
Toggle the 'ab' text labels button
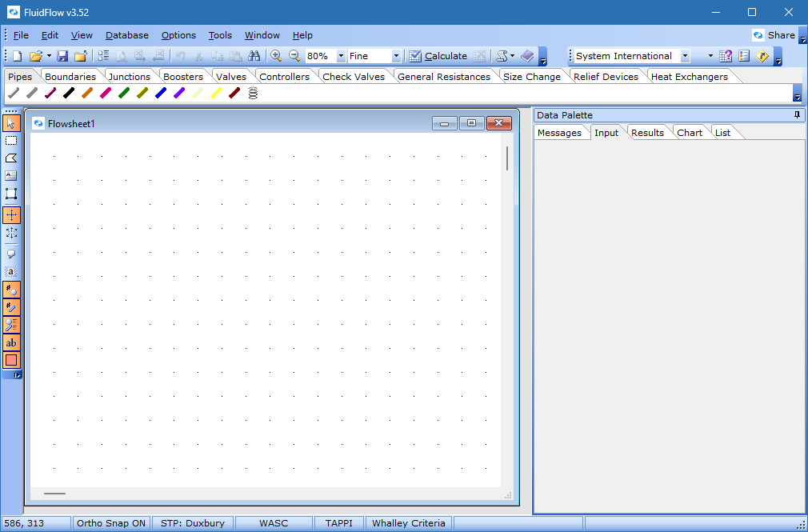pos(11,342)
